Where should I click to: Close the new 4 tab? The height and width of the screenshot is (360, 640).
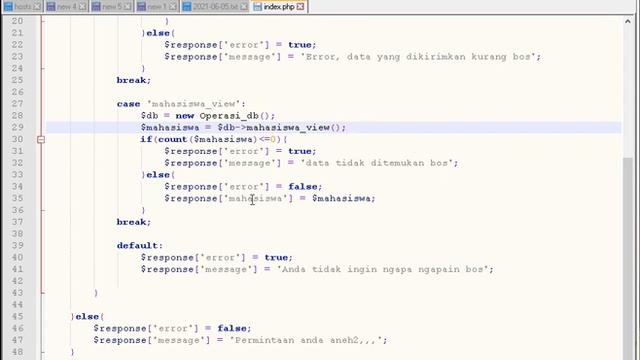tap(82, 7)
